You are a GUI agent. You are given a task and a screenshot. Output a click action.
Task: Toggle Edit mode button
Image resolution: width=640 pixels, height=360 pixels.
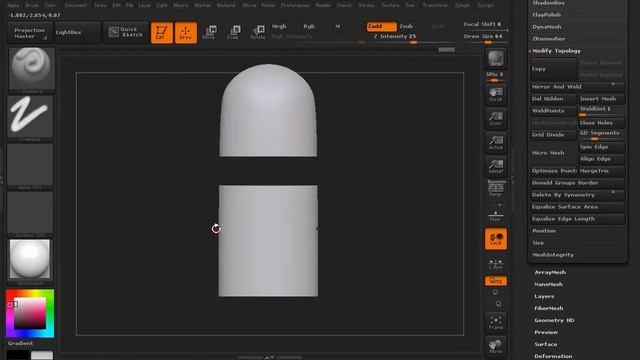(x=162, y=32)
